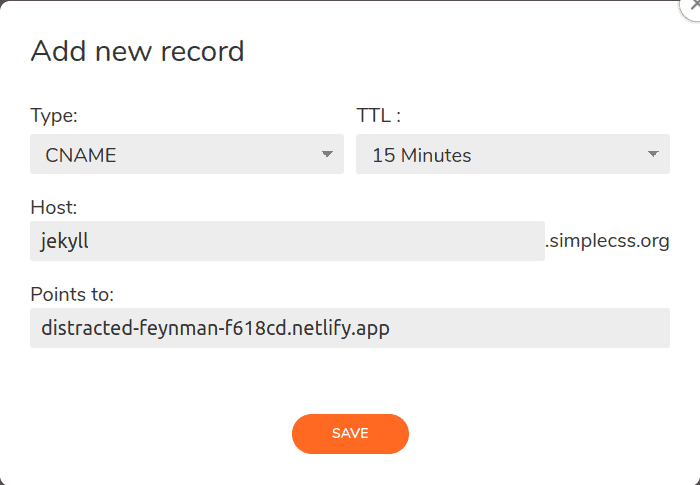The width and height of the screenshot is (700, 485).
Task: Click the Points to: field label
Action: [72, 294]
